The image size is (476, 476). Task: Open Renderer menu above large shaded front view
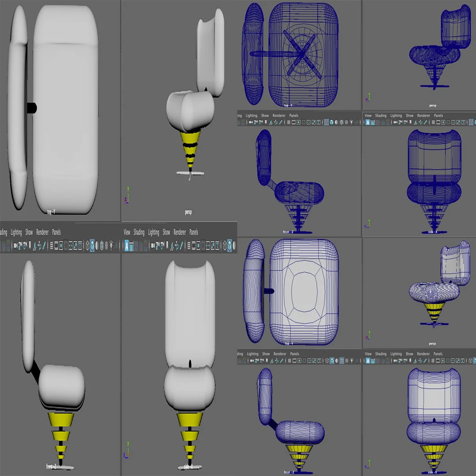[x=42, y=232]
